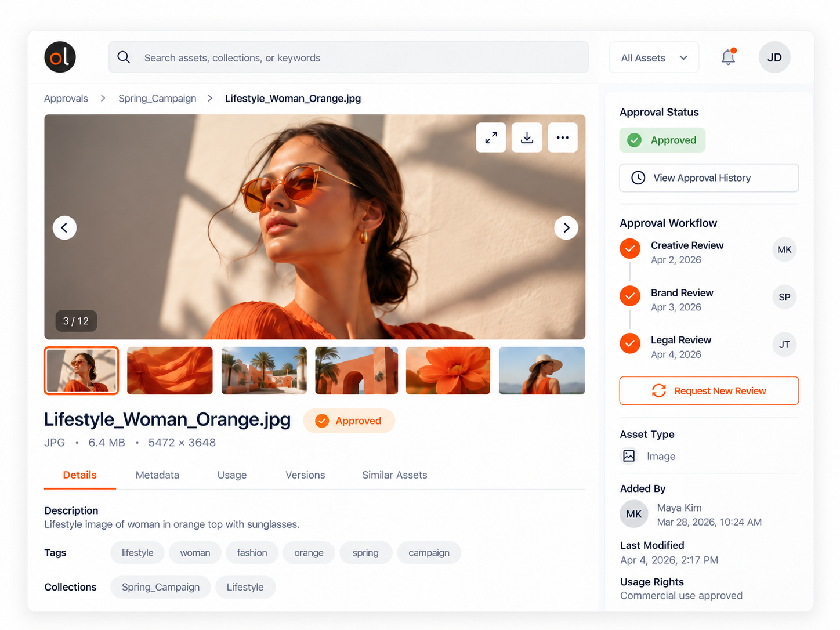Click the green Approved status badge
Viewport: 840px width, 630px height.
tap(662, 140)
